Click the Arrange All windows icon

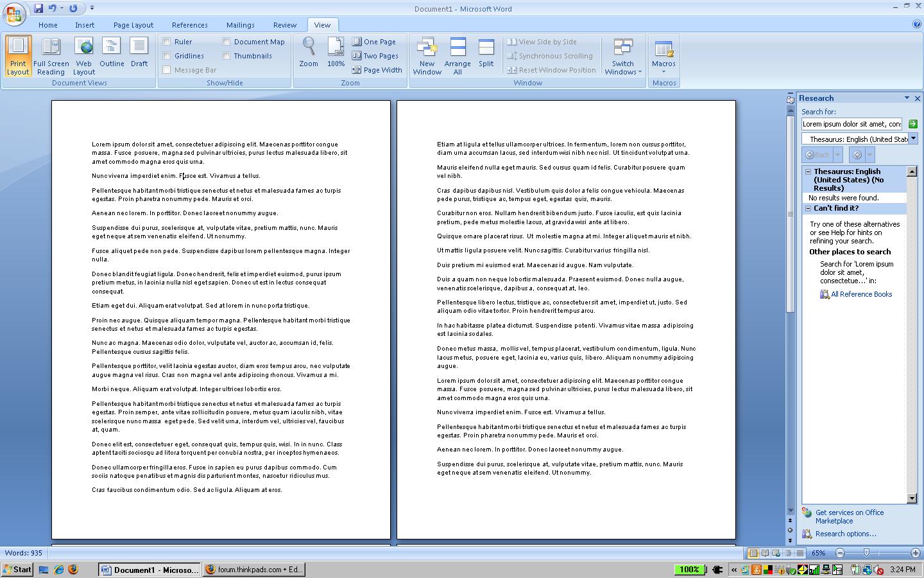pyautogui.click(x=458, y=56)
